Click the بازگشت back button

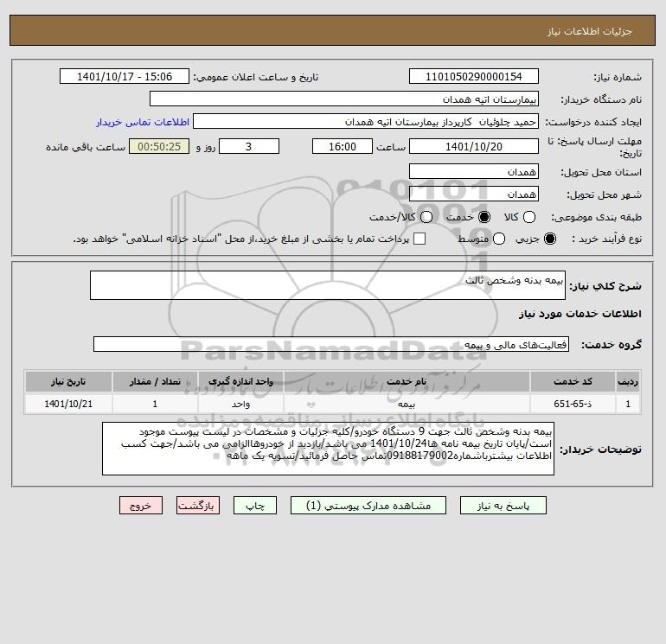pos(198,506)
